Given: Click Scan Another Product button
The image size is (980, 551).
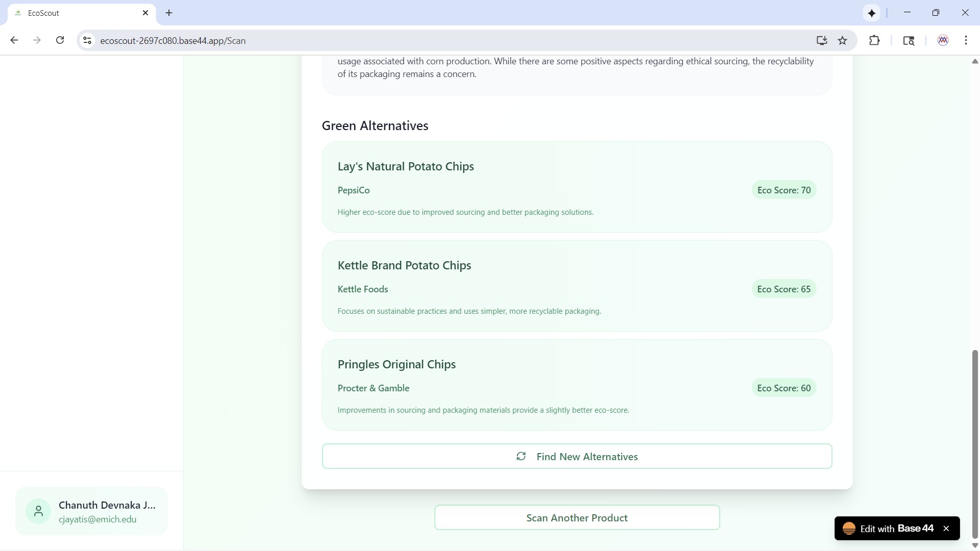Looking at the screenshot, I should (x=577, y=518).
